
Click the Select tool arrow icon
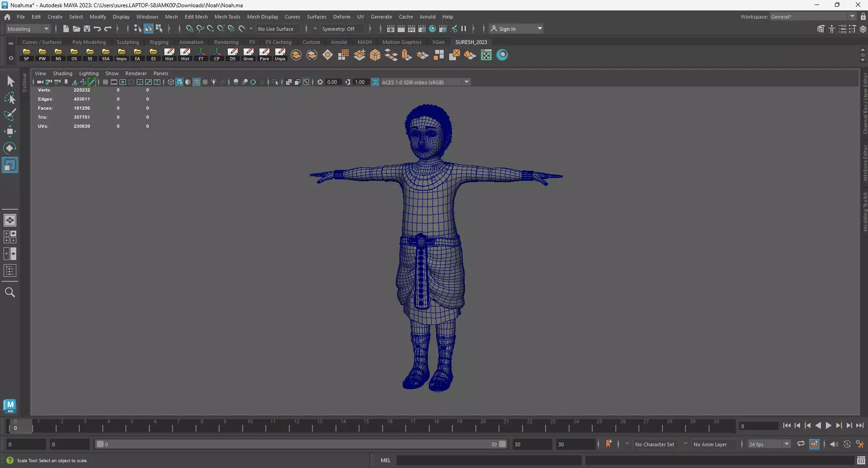coord(10,82)
